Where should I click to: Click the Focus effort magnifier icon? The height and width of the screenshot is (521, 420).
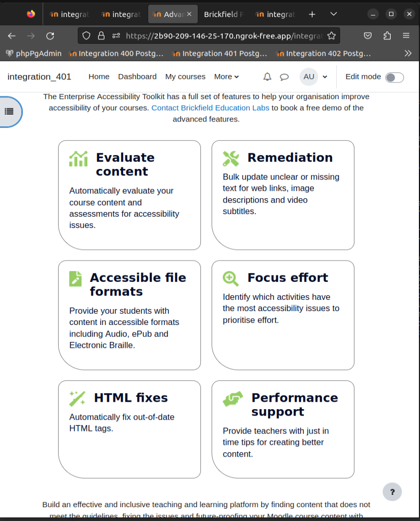(x=231, y=279)
